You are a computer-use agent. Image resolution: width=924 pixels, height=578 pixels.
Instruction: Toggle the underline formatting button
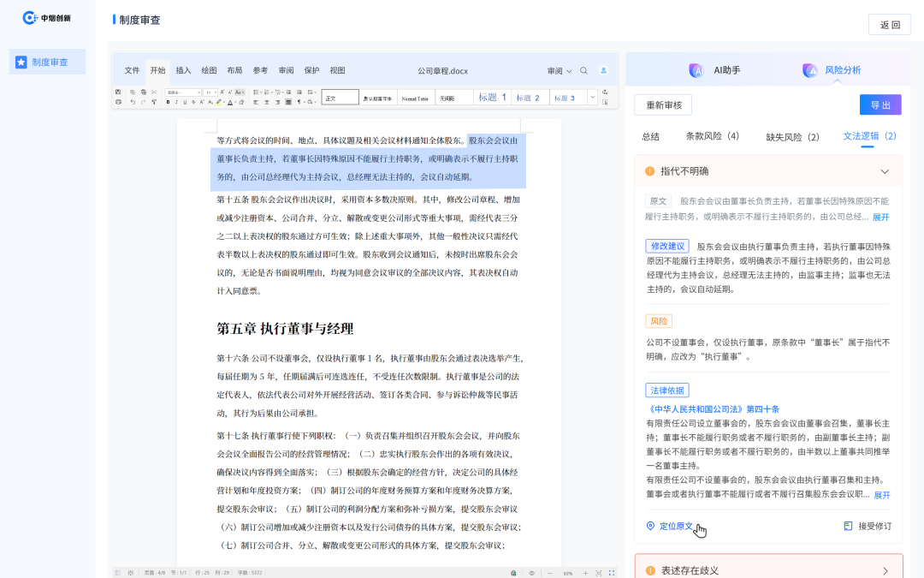pos(185,102)
